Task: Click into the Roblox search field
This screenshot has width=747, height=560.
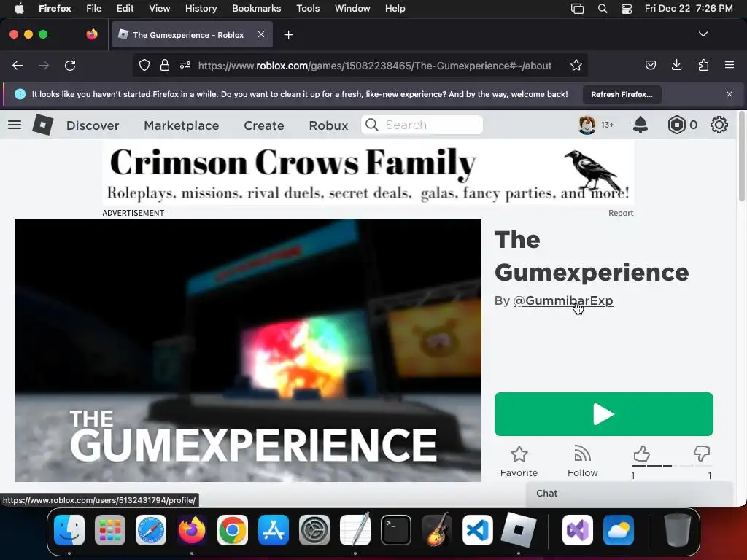Action: coord(422,125)
